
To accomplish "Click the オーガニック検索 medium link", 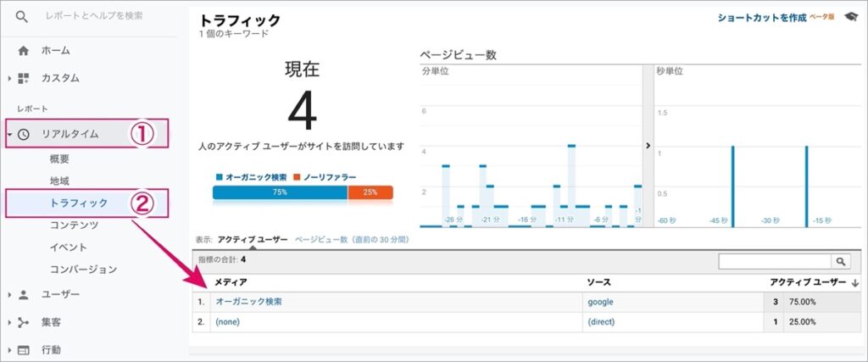I will click(x=248, y=302).
